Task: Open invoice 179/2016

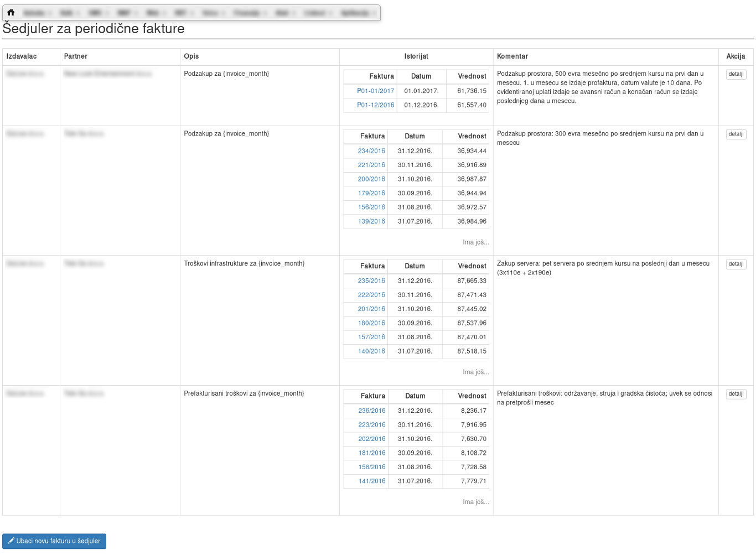Action: pos(371,193)
